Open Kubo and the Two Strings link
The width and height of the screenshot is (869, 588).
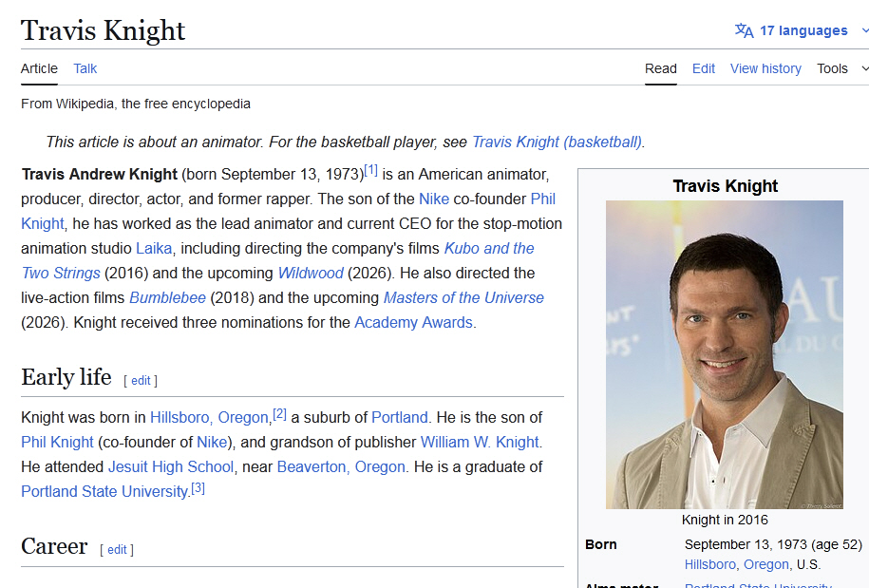tap(489, 248)
